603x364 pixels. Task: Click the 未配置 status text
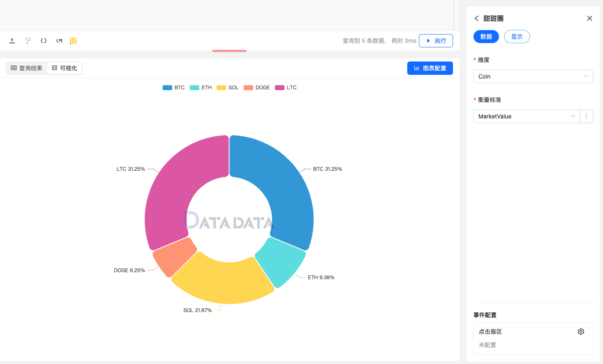[x=487, y=345]
